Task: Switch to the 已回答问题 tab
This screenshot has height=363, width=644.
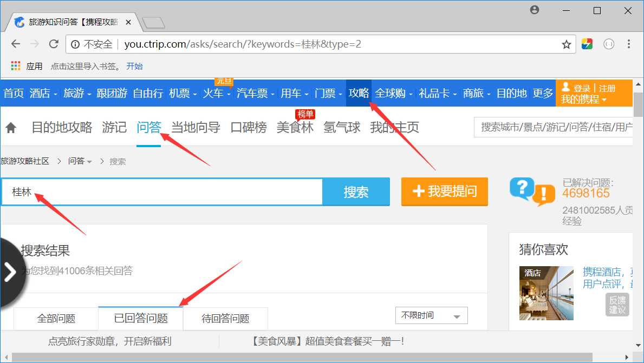Action: coord(141,318)
